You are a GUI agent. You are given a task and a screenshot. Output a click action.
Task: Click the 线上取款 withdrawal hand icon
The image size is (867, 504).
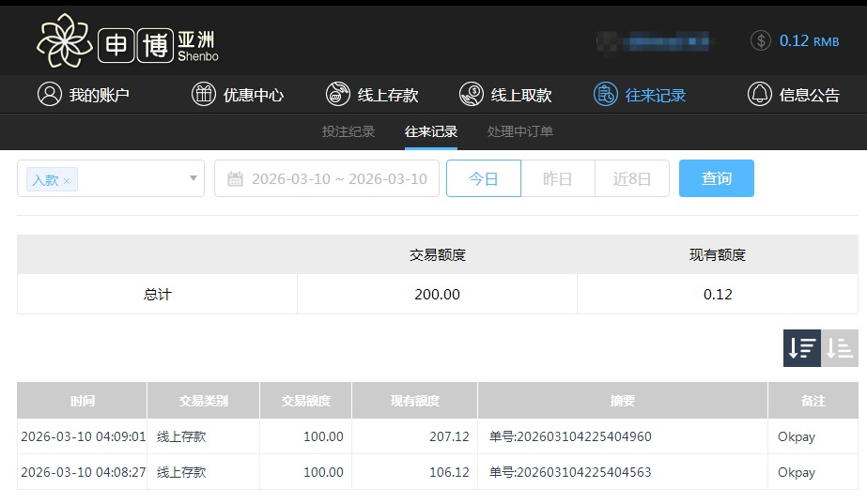point(472,94)
